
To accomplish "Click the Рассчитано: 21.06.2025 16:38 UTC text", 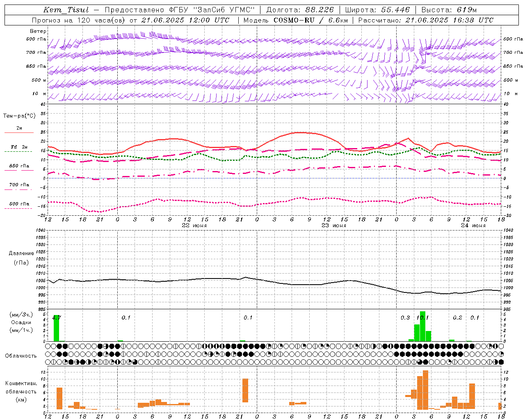I will pos(426,20).
